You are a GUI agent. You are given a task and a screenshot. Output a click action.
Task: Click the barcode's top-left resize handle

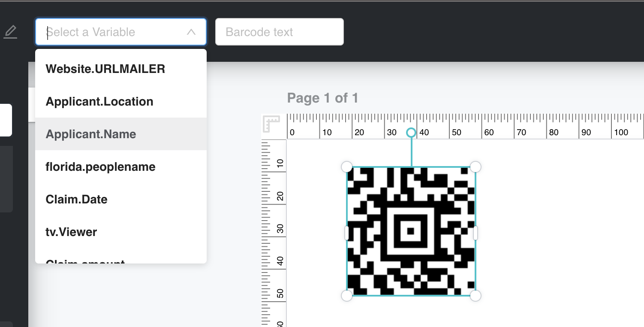pos(346,167)
